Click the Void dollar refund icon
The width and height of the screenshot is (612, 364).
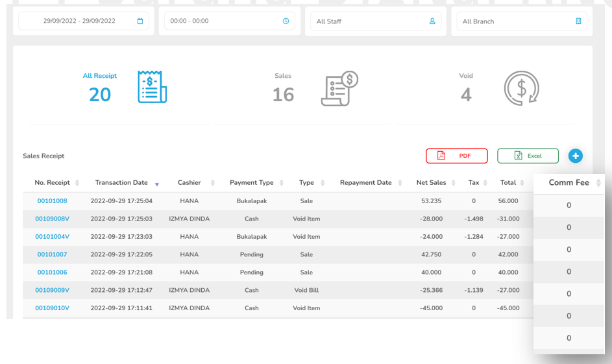(521, 88)
